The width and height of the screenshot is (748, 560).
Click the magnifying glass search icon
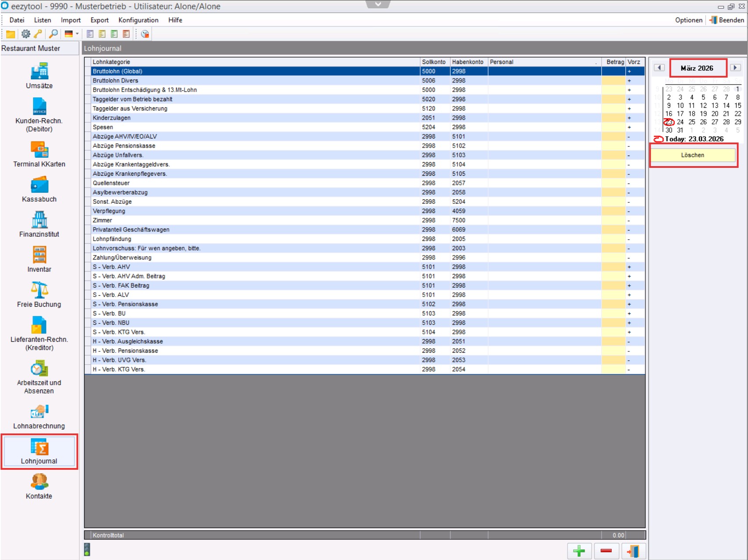(53, 34)
